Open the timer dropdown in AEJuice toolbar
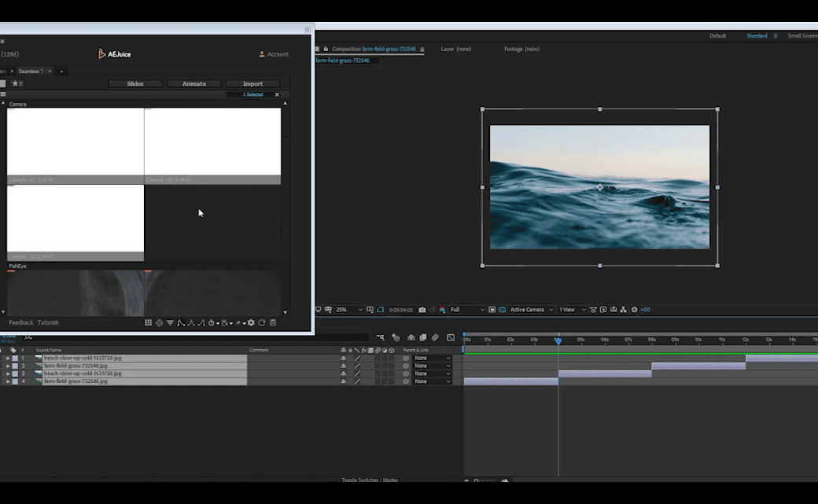 (213, 323)
